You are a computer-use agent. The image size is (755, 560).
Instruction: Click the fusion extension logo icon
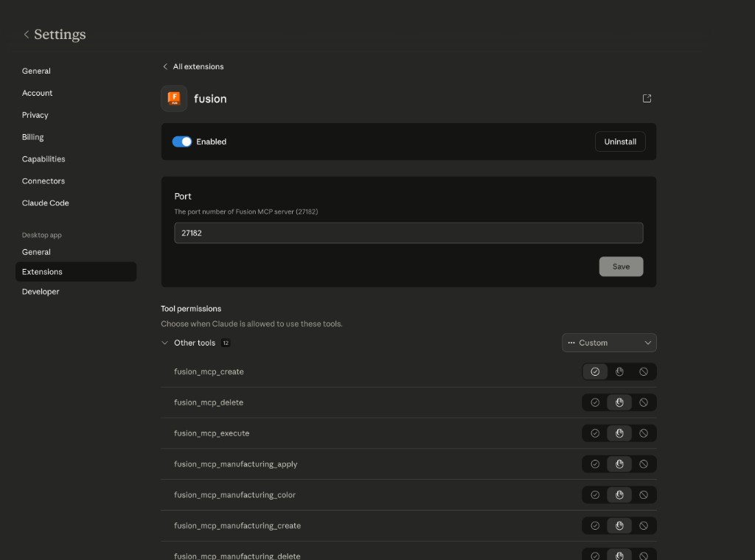tap(174, 99)
